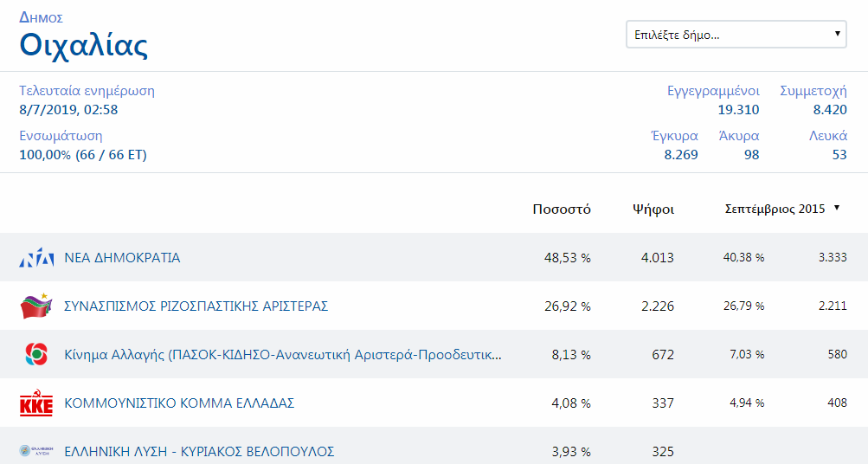Select ΣΥΡΙΖΑ 2015 votes 2.211
The image size is (868, 464).
833,306
